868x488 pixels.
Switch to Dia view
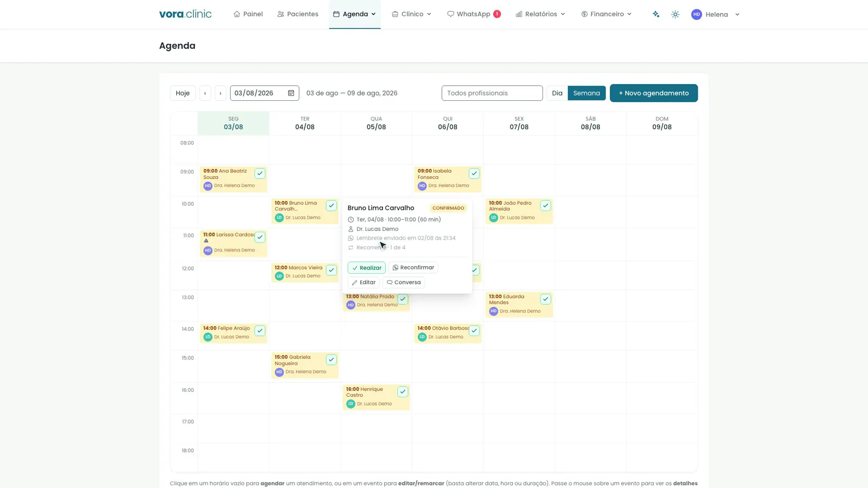[557, 93]
